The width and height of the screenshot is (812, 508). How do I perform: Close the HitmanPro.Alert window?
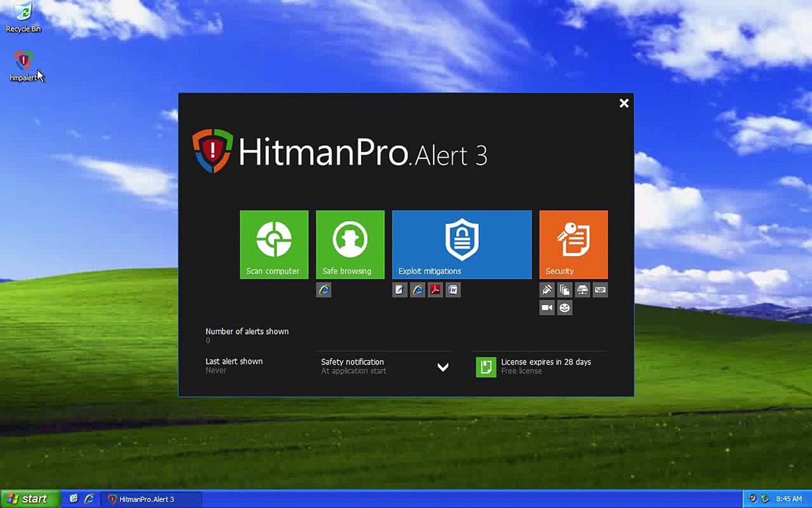624,103
